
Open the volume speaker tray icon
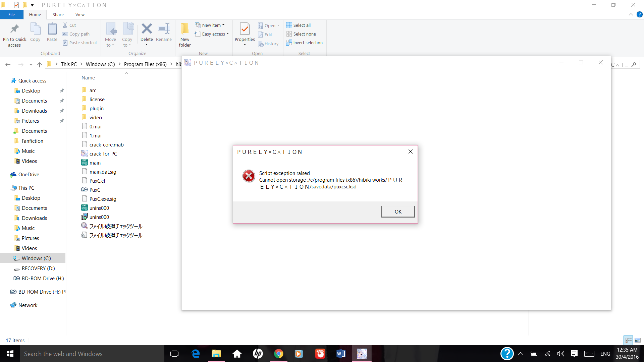coord(560,354)
